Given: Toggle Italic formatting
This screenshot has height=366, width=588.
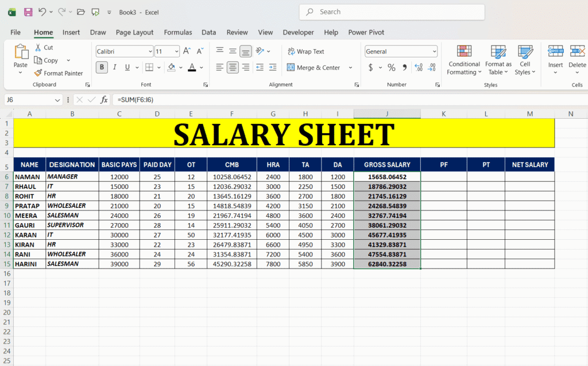Looking at the screenshot, I should pyautogui.click(x=115, y=68).
